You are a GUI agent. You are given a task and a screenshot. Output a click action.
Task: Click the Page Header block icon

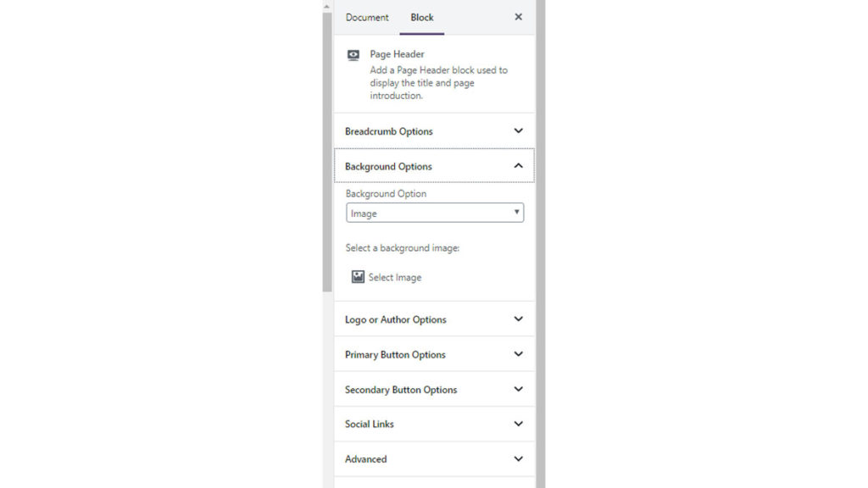[353, 55]
